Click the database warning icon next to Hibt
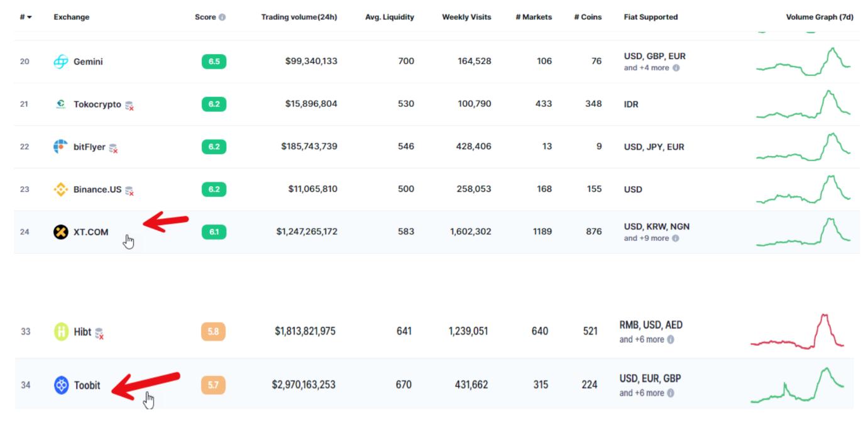Viewport: 868px width, 442px height. click(x=99, y=333)
